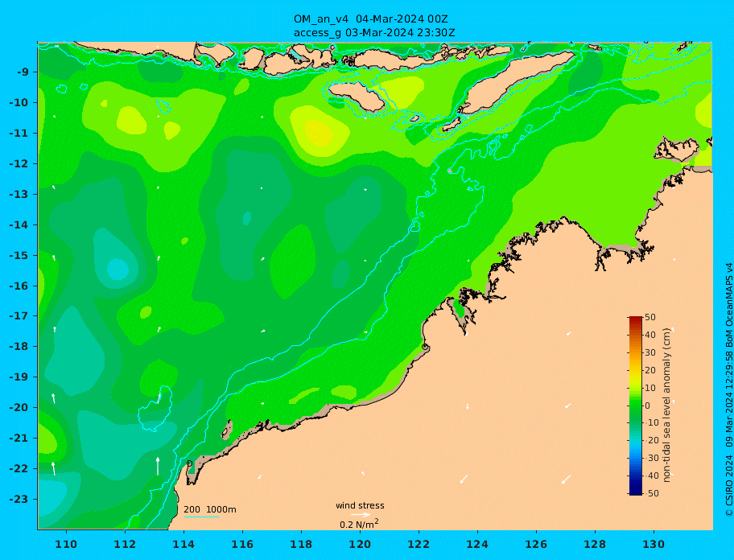
Task: Click color bar tick label 30
Action: tap(650, 352)
